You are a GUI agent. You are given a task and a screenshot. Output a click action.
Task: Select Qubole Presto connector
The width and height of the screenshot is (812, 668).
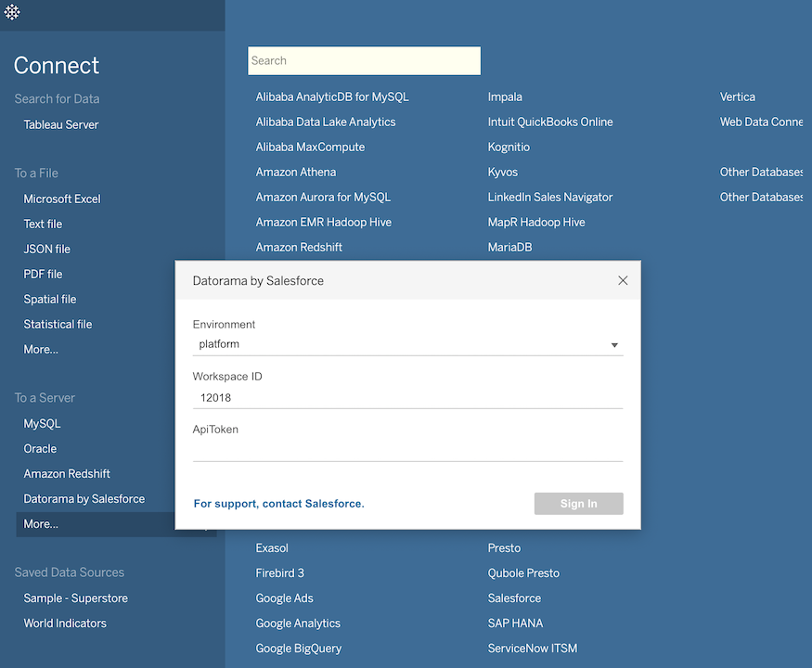tap(523, 573)
